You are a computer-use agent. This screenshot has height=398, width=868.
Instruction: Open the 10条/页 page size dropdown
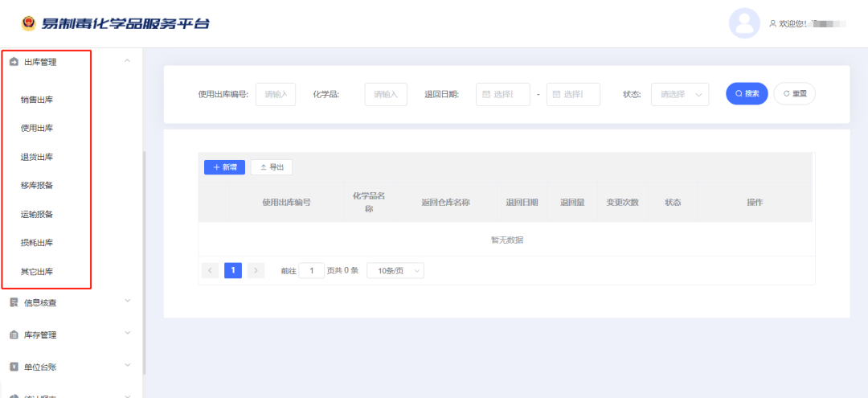395,271
